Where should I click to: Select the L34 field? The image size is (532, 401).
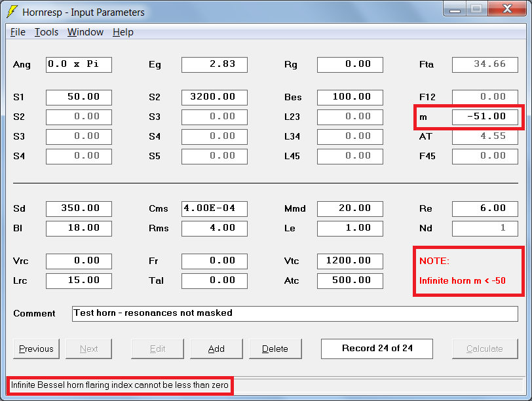coord(350,137)
